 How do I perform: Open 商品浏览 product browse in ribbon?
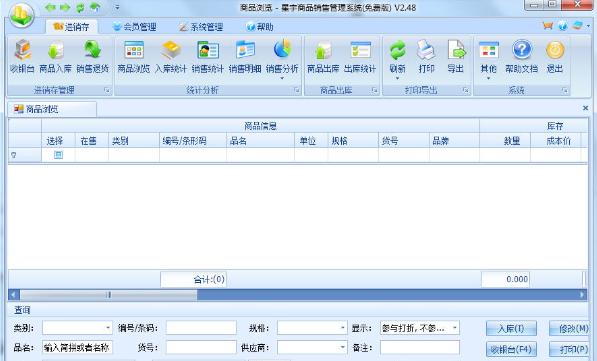tap(134, 57)
